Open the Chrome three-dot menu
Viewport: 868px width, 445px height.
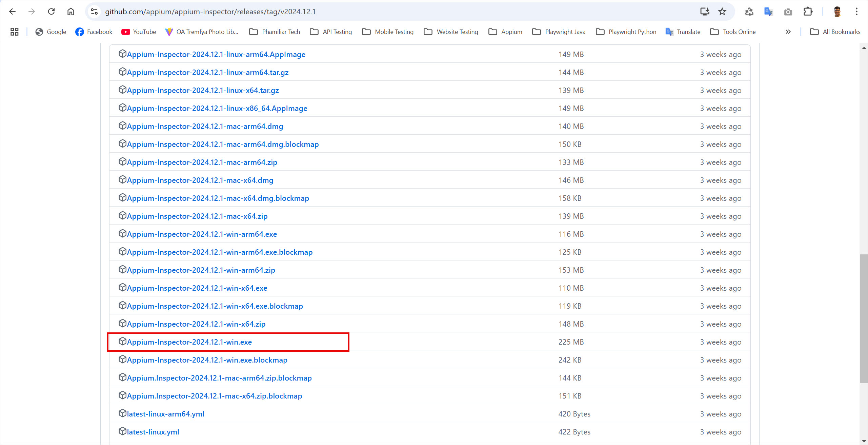click(x=856, y=12)
